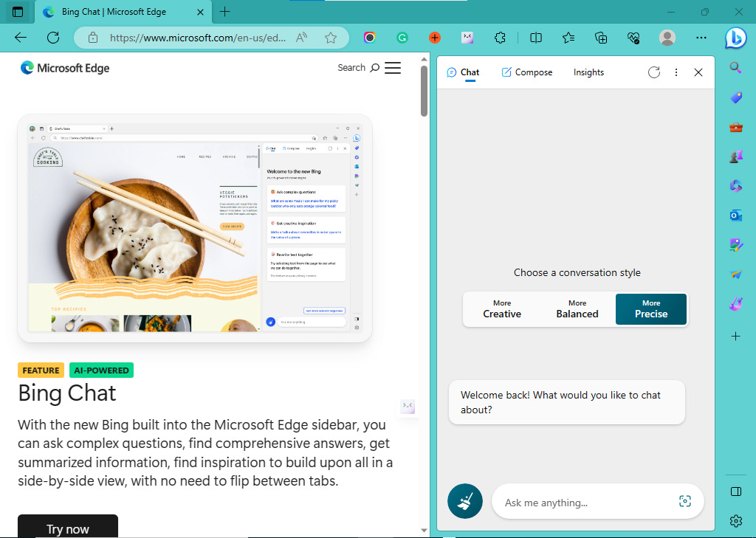The image size is (756, 538).
Task: Open the purple paintbrush sidebar app
Action: click(736, 304)
